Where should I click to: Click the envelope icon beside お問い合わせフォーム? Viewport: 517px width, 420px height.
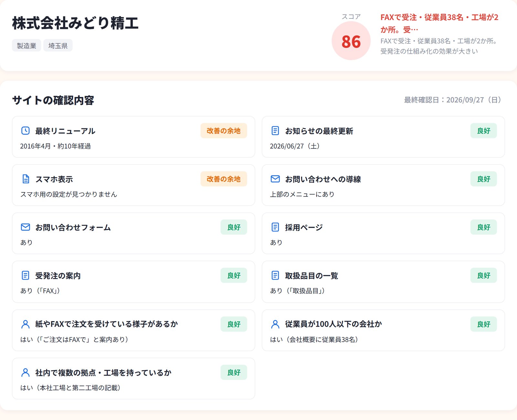pyautogui.click(x=26, y=227)
